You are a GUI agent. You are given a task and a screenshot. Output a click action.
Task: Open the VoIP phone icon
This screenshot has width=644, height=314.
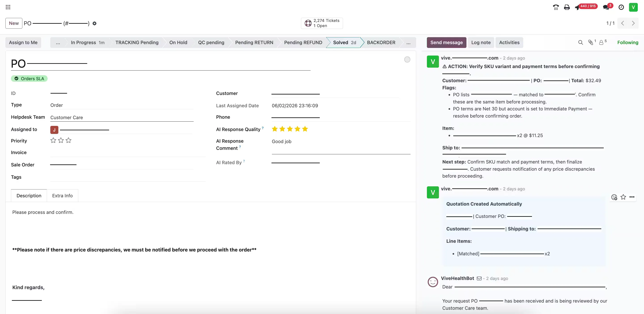[x=555, y=7]
